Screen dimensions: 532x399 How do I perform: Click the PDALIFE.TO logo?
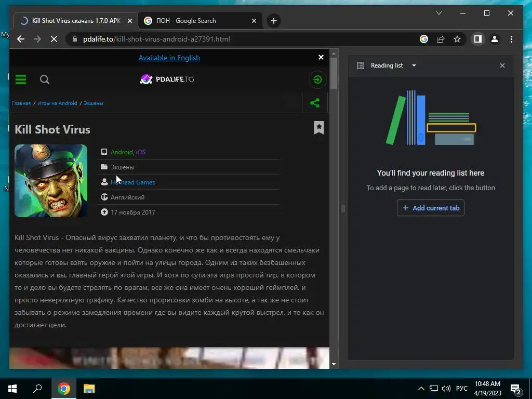167,79
